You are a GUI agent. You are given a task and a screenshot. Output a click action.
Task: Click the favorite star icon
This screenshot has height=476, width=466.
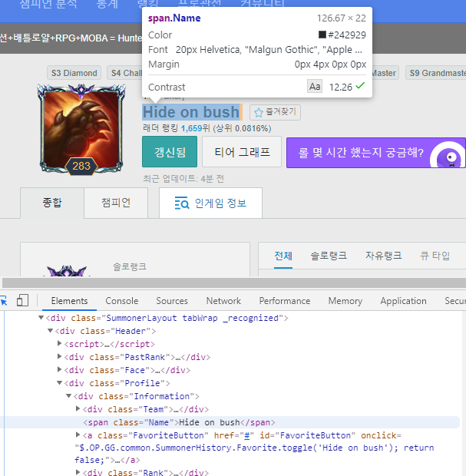259,113
